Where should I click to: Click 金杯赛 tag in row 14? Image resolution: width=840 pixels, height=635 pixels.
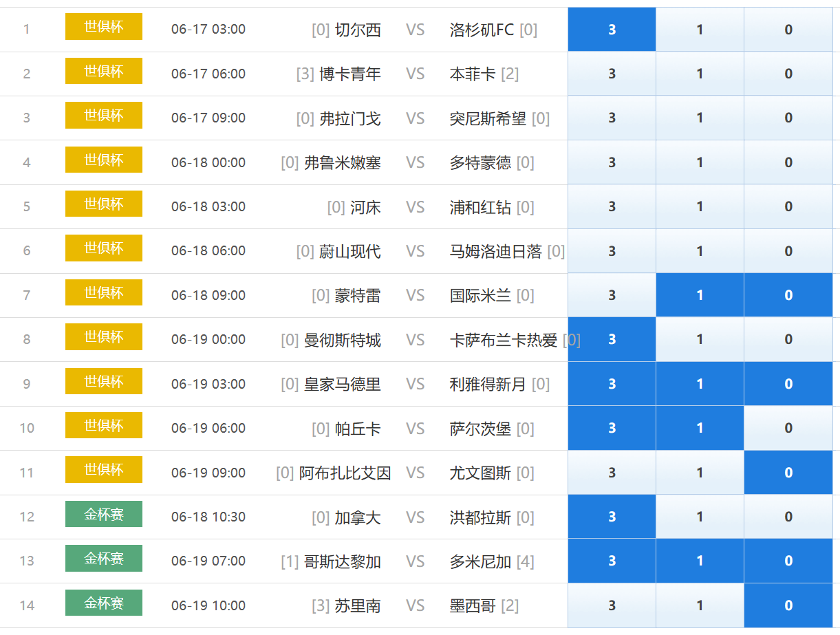point(104,603)
